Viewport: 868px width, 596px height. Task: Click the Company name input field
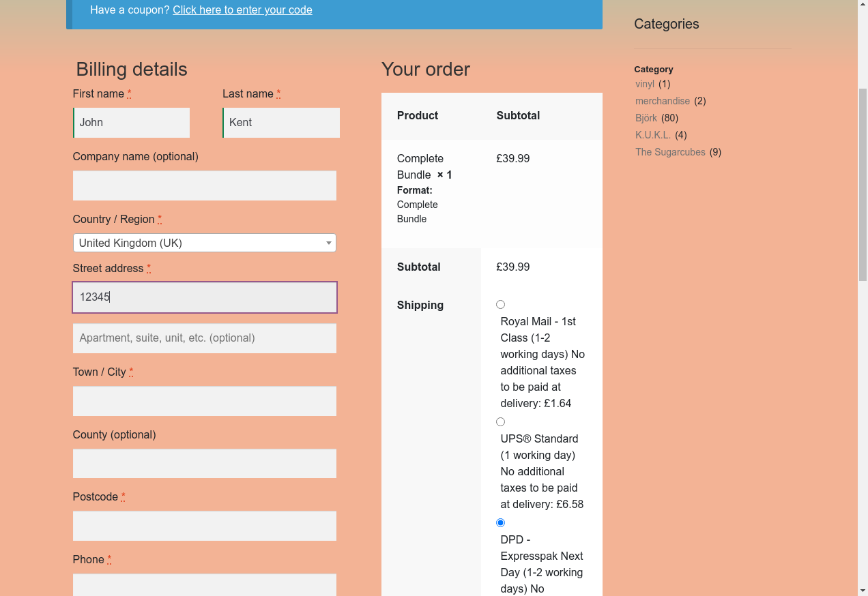tap(205, 185)
